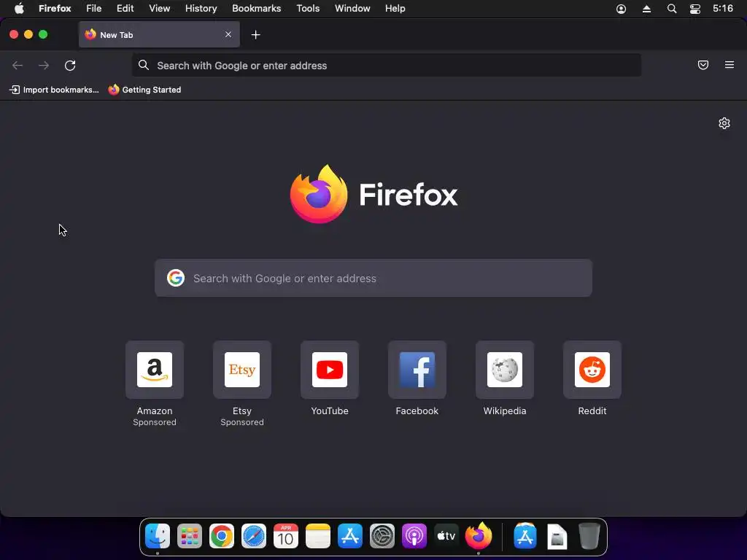Focus the address bar field
This screenshot has height=560, width=747.
click(387, 65)
